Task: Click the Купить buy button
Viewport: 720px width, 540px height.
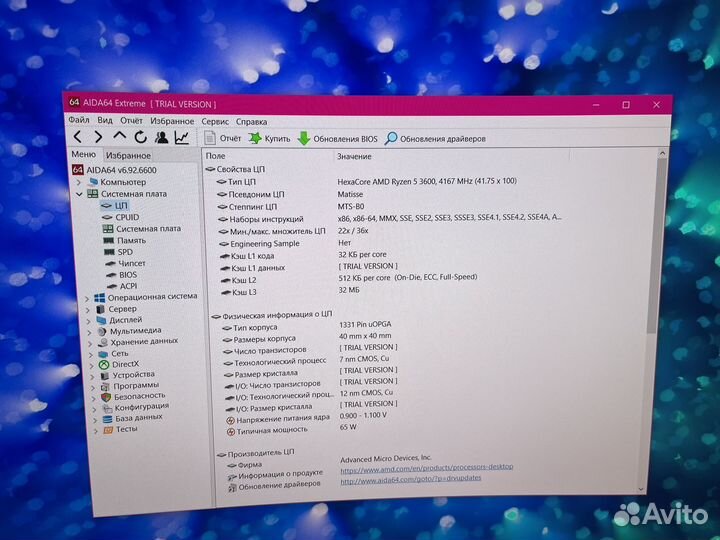Action: click(270, 138)
